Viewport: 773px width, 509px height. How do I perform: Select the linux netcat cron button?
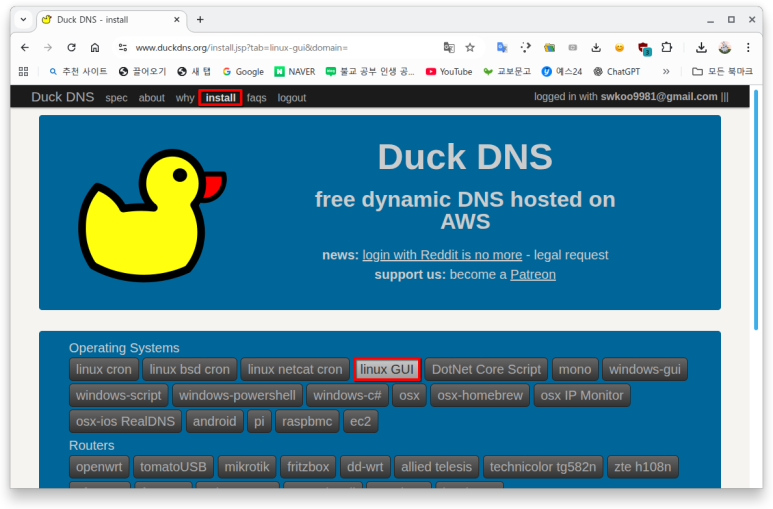295,369
